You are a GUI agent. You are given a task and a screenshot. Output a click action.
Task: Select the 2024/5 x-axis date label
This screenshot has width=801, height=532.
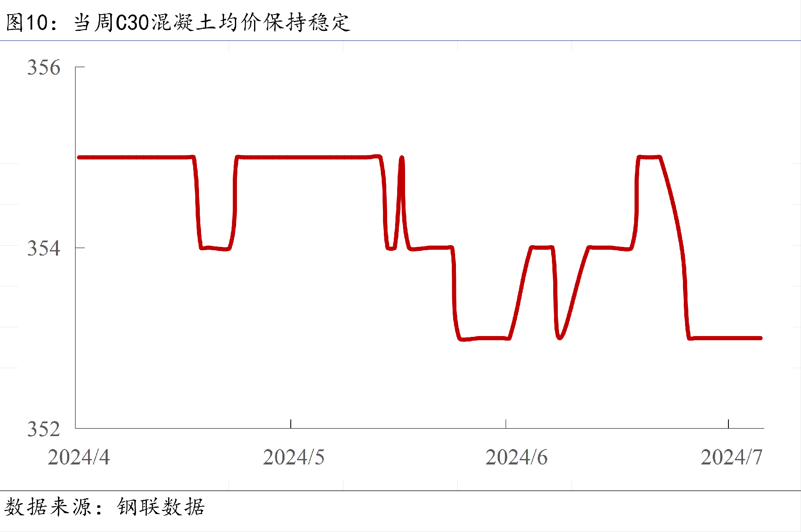pyautogui.click(x=294, y=457)
